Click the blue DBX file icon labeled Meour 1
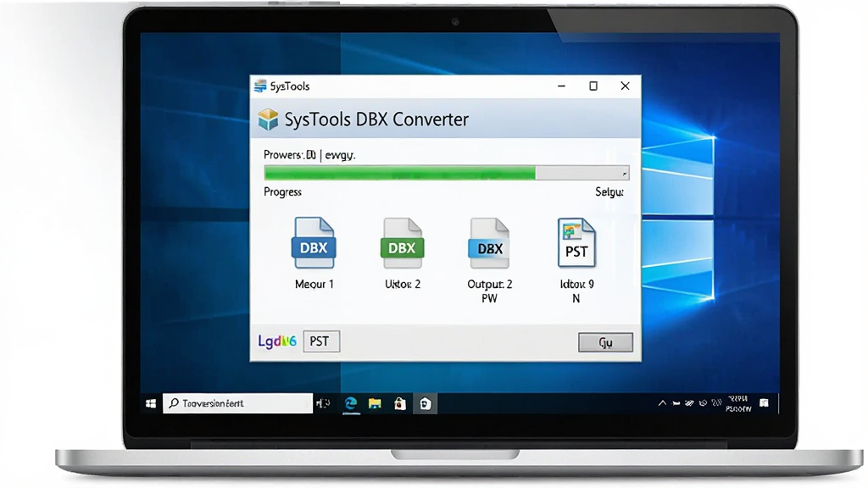Screen dimensions: 868x488 314,243
